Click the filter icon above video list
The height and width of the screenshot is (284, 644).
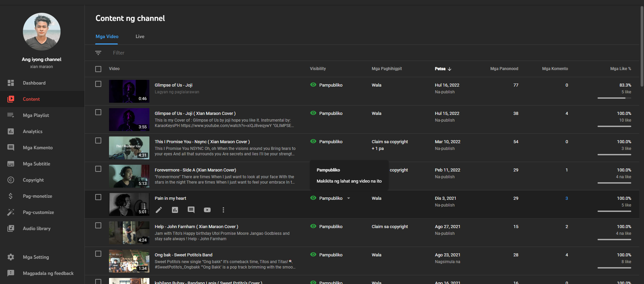[98, 53]
